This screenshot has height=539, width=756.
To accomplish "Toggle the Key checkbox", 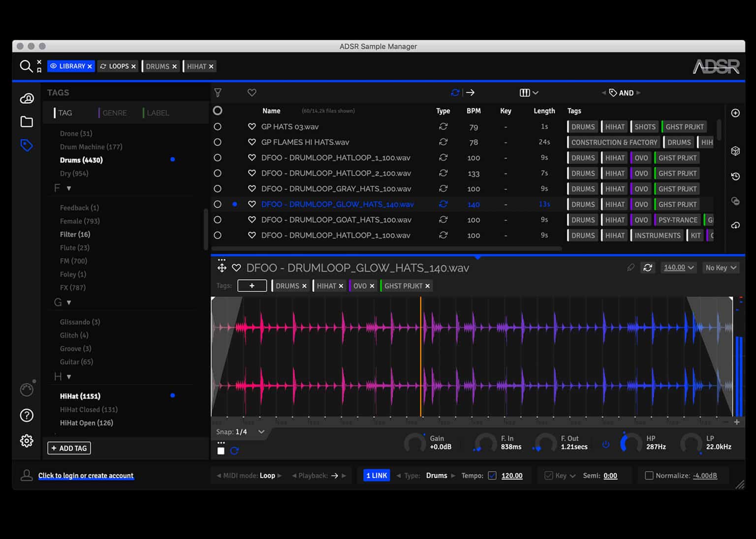I will (x=548, y=476).
